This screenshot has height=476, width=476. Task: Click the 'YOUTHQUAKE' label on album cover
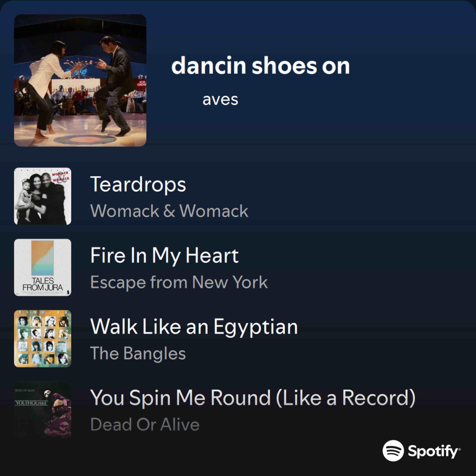31,403
